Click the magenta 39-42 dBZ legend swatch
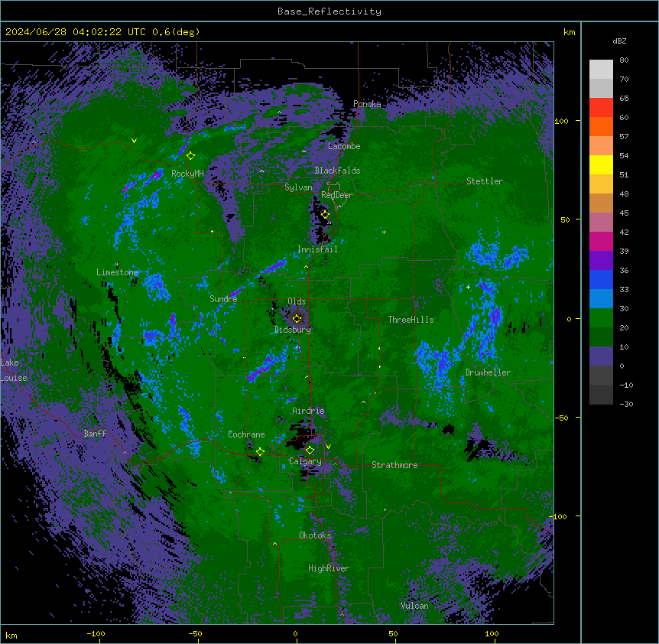 601,241
